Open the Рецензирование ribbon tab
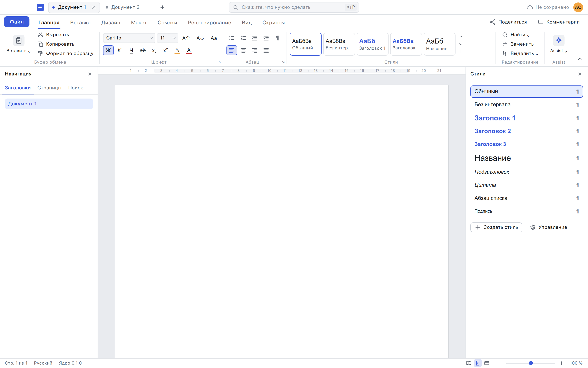The width and height of the screenshot is (588, 368). point(209,22)
